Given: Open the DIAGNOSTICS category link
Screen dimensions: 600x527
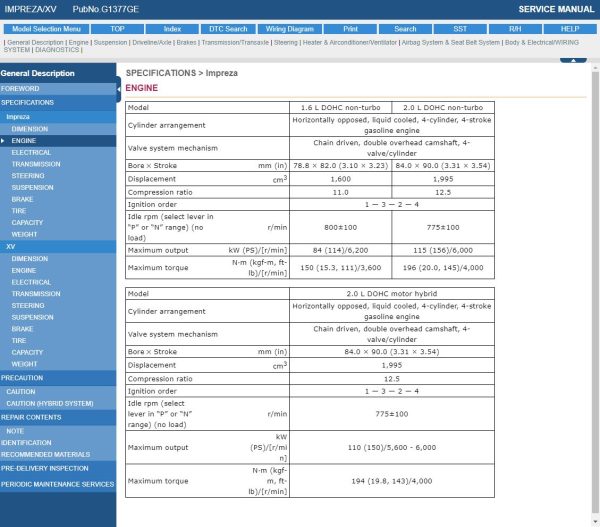Looking at the screenshot, I should pos(57,50).
